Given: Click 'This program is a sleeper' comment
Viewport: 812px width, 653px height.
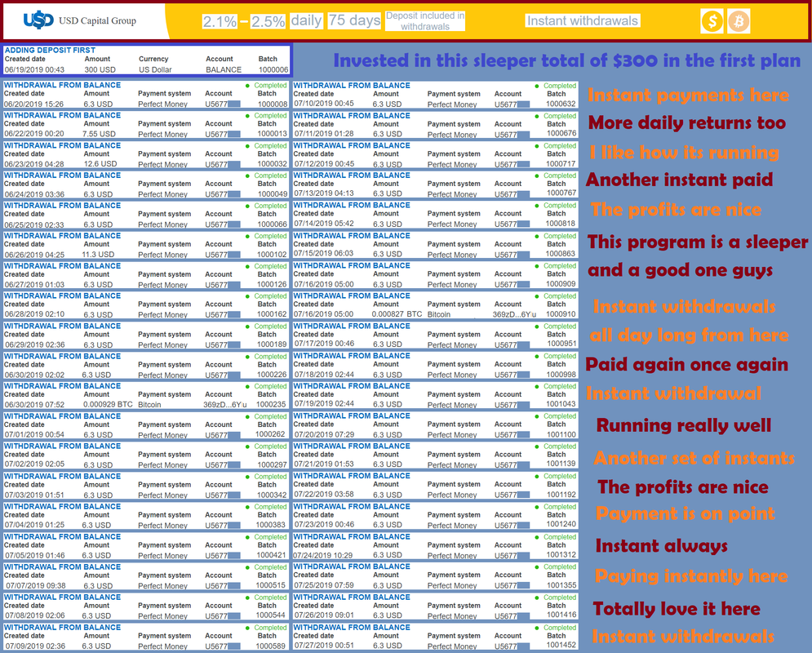Looking at the screenshot, I should [x=698, y=242].
